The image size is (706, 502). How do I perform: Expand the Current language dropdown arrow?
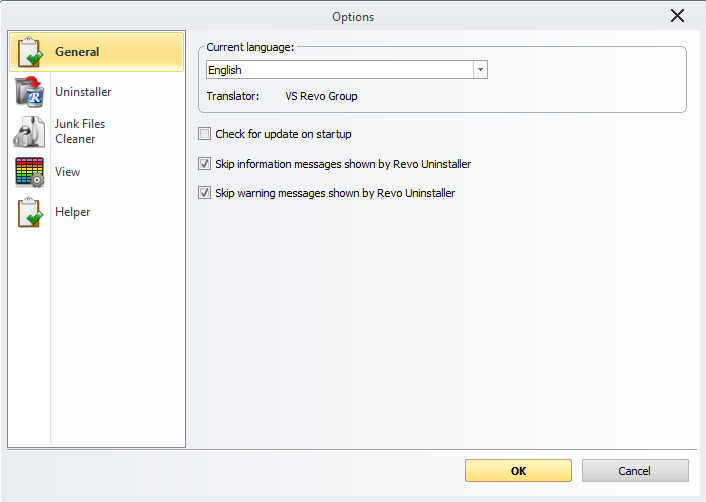pos(480,70)
